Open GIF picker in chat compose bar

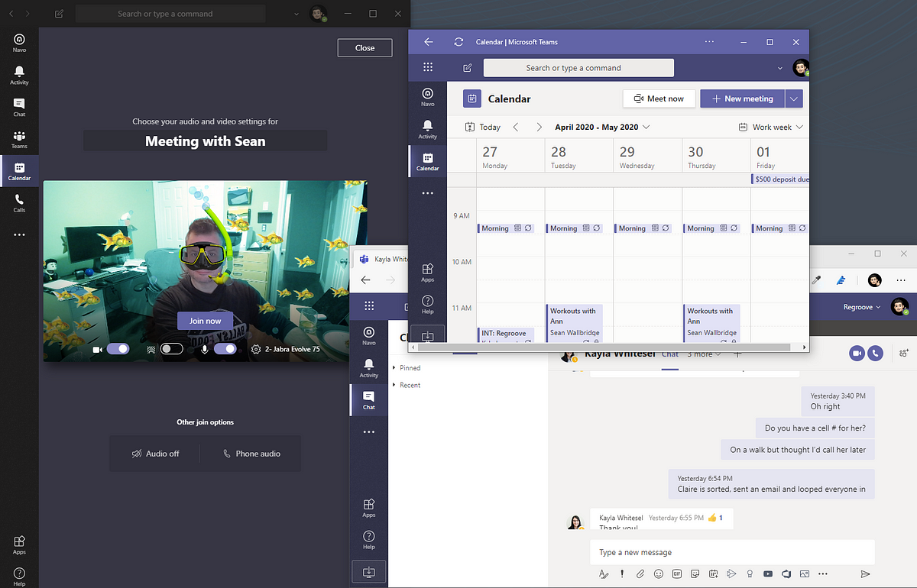coord(677,573)
